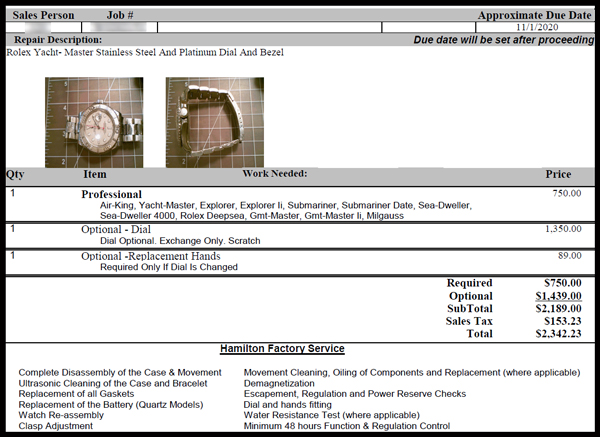Click the watch side-view bracelet photo
600x437 pixels.
(x=215, y=122)
